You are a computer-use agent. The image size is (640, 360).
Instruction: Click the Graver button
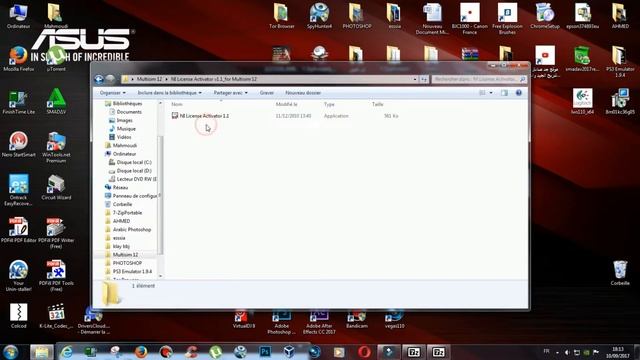point(267,93)
